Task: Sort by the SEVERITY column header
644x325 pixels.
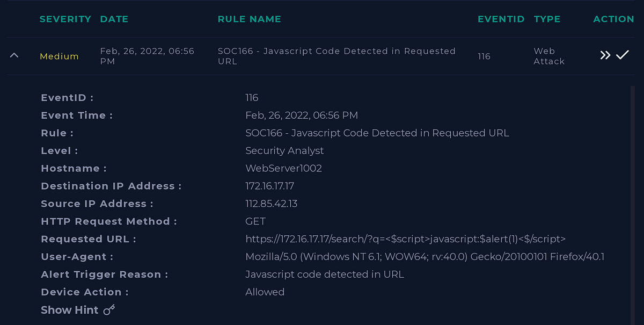Action: tap(65, 19)
